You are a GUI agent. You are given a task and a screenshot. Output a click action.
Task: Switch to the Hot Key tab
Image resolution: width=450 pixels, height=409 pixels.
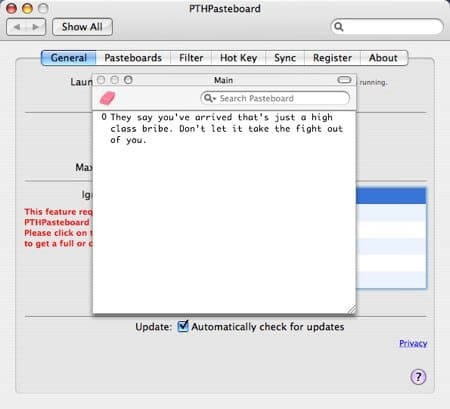[238, 58]
